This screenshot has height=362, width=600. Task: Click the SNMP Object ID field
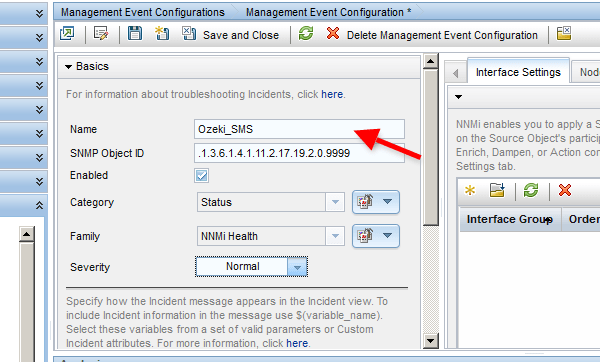tap(299, 153)
